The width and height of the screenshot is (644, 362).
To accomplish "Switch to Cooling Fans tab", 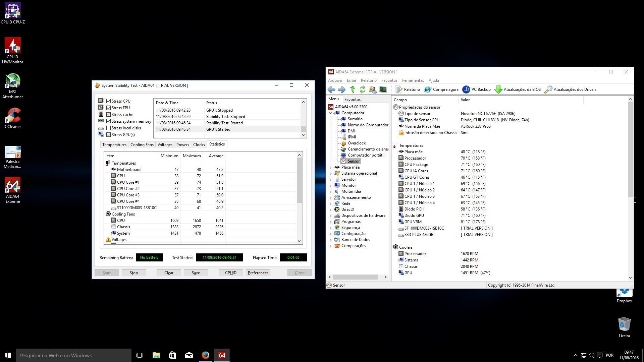I will [142, 145].
